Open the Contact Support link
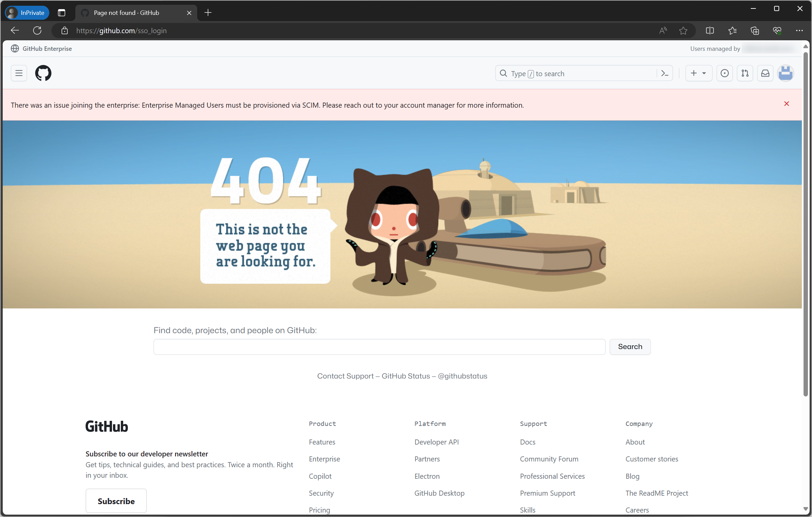Screen dimensions: 812x517 click(345, 376)
